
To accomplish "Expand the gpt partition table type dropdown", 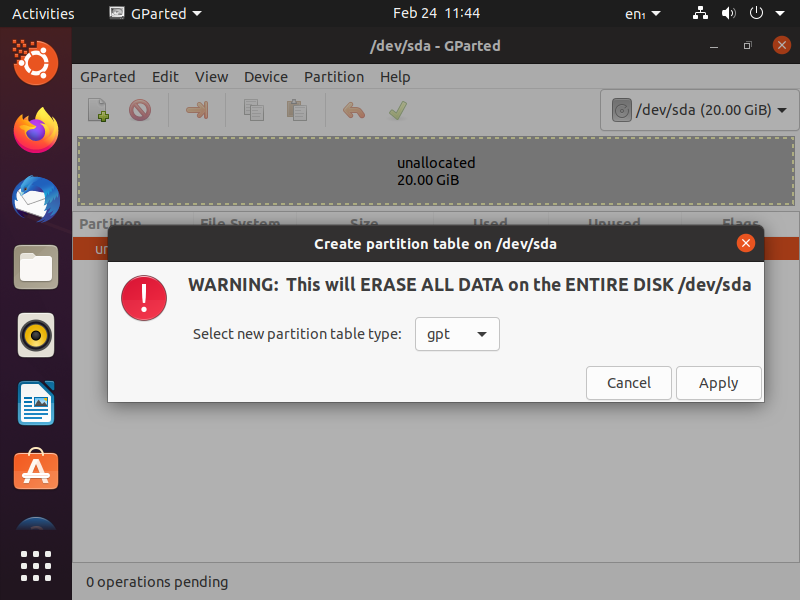I will point(457,334).
